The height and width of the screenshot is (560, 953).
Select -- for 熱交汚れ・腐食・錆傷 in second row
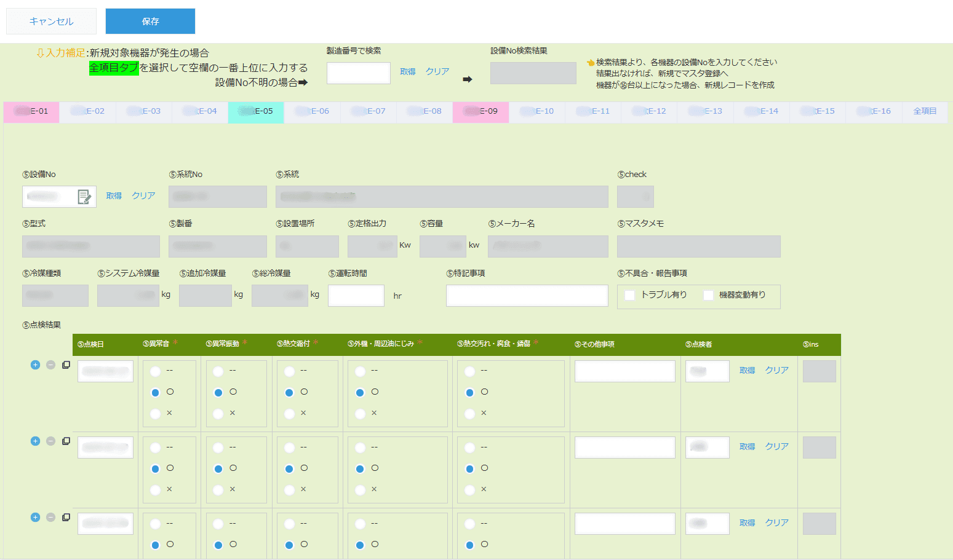(469, 448)
